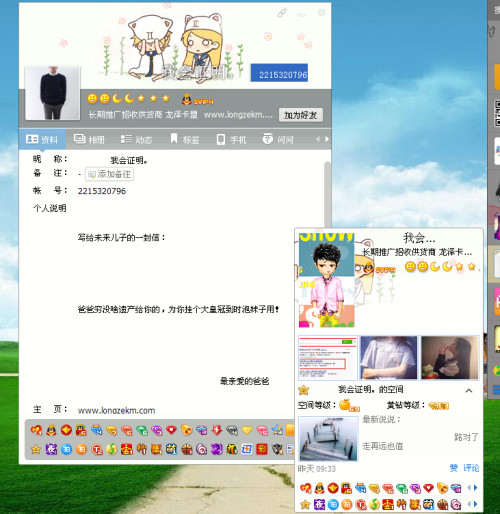Screen dimensions: 500x514
Task: Click the pink swirl G icon in profile window
Action: [x=202, y=449]
